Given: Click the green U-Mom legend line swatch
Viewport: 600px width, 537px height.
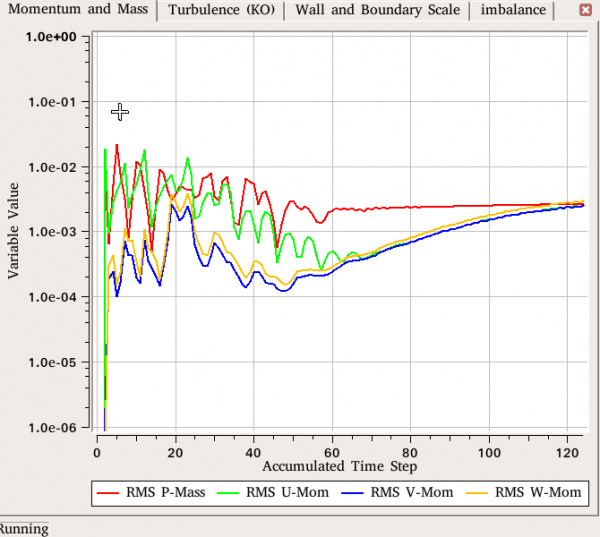Looking at the screenshot, I should tap(228, 493).
